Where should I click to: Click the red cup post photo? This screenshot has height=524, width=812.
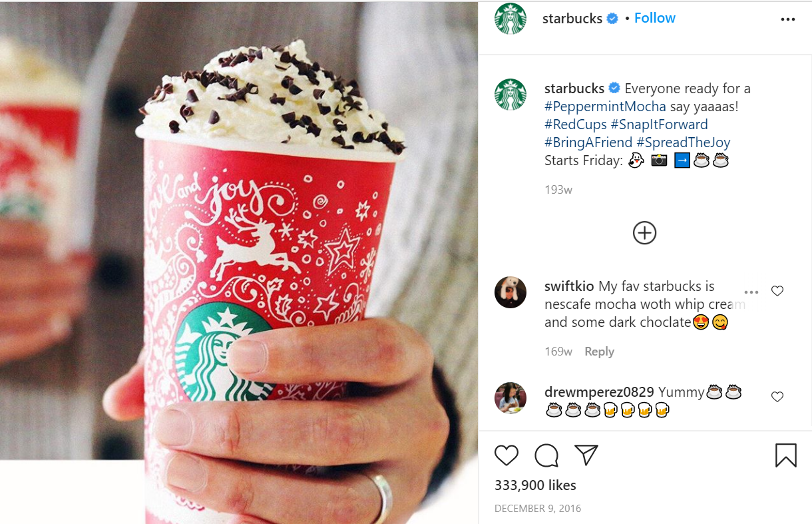239,262
